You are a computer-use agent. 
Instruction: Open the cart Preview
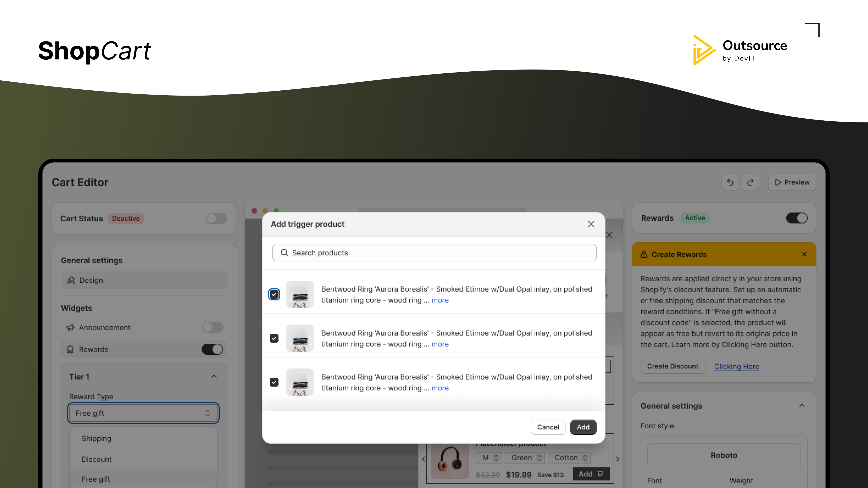pyautogui.click(x=792, y=182)
